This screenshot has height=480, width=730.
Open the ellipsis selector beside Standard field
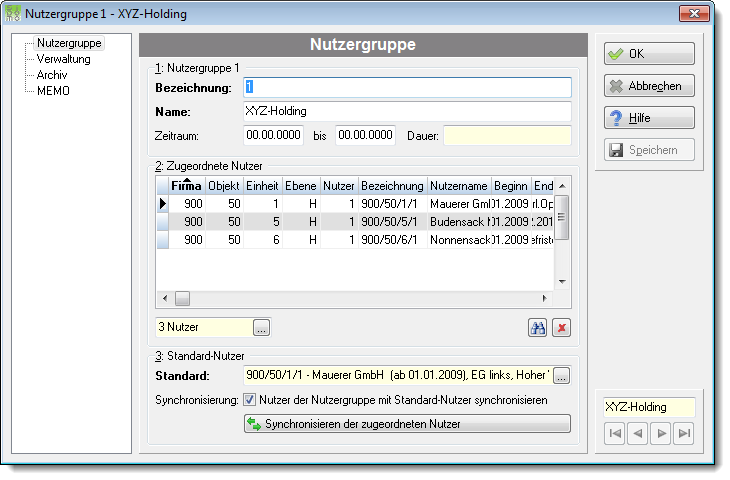point(561,376)
